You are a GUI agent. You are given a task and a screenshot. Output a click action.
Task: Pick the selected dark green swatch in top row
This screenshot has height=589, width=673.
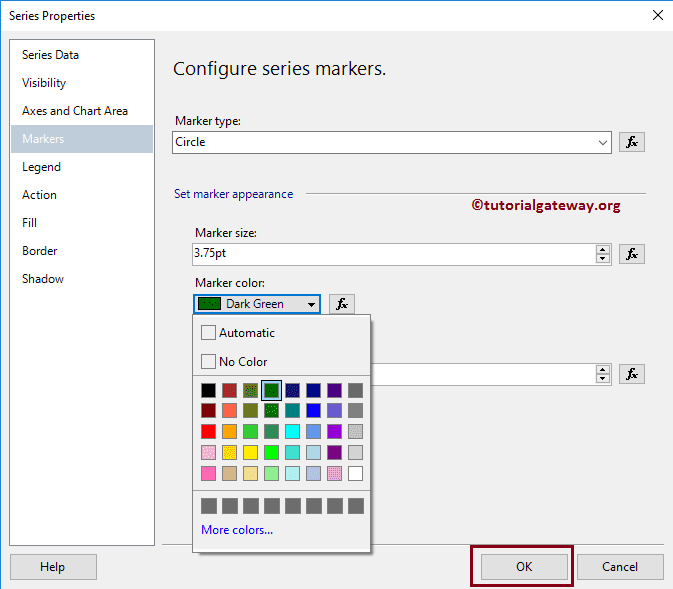click(x=271, y=390)
